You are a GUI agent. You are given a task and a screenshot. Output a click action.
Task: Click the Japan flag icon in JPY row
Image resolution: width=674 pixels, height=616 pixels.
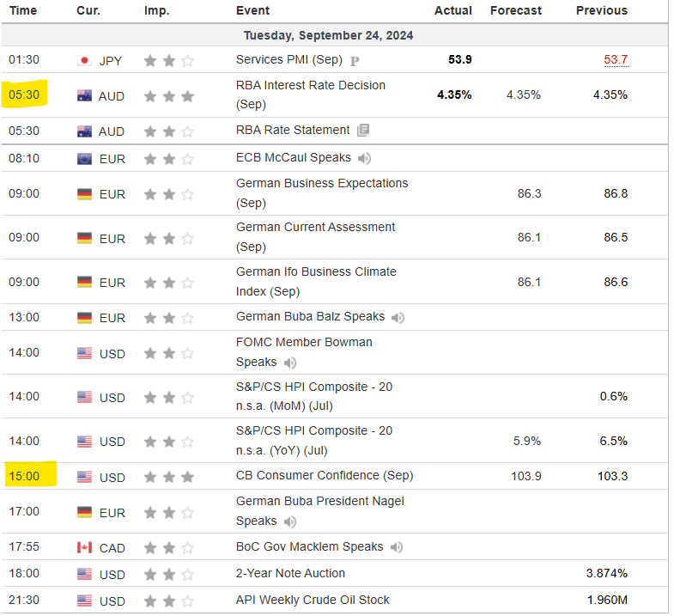[84, 60]
